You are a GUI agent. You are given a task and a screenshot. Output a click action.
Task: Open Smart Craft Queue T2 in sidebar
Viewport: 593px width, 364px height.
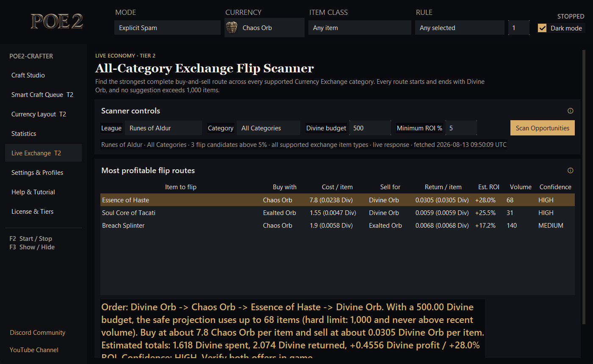tap(43, 95)
